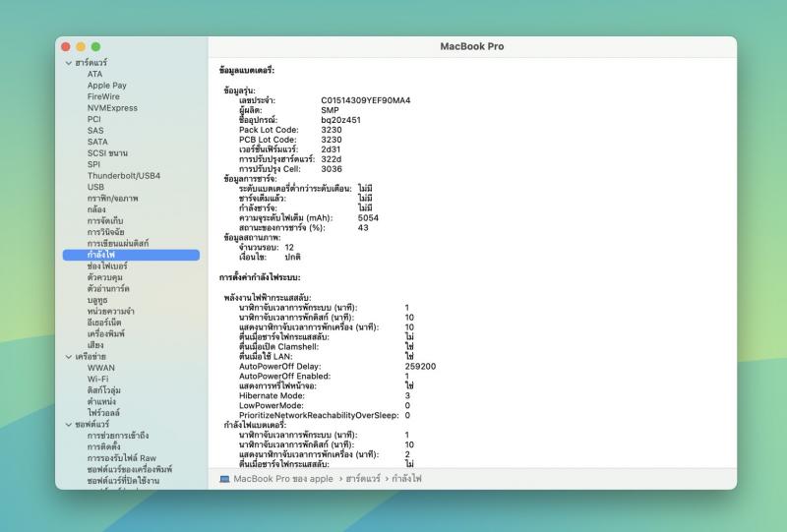Select บลูทูธ in the sidebar
This screenshot has width=787, height=532.
coord(97,300)
